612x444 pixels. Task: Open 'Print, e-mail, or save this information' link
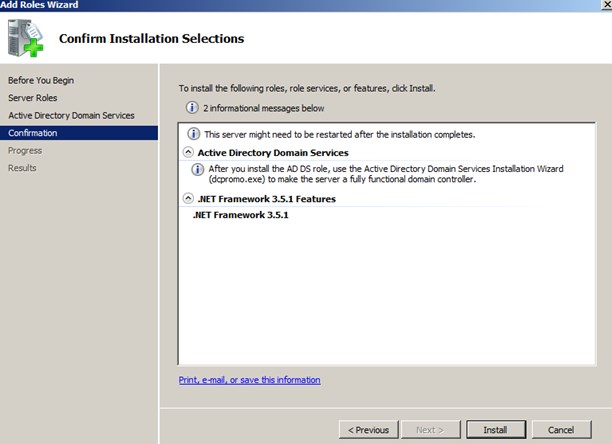click(x=249, y=380)
